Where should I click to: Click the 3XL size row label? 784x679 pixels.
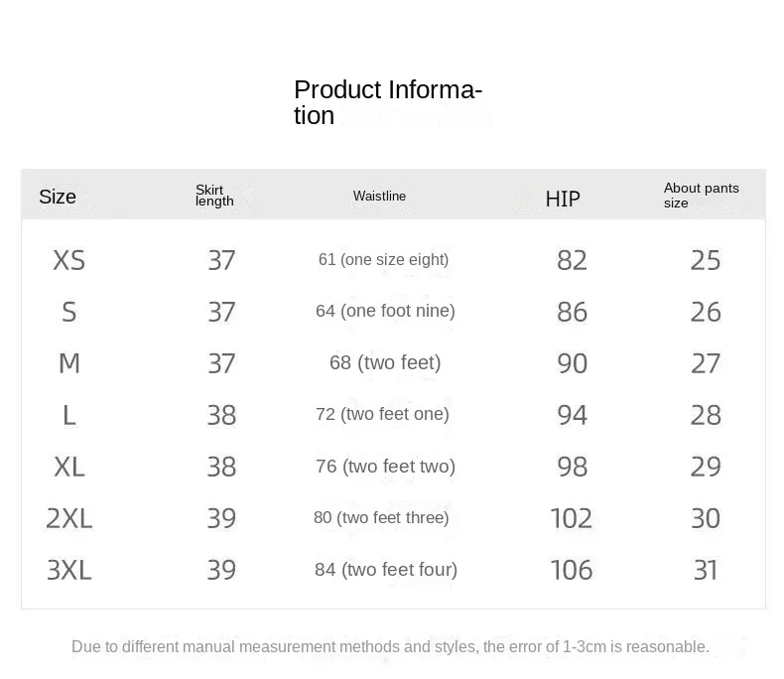[x=69, y=570]
